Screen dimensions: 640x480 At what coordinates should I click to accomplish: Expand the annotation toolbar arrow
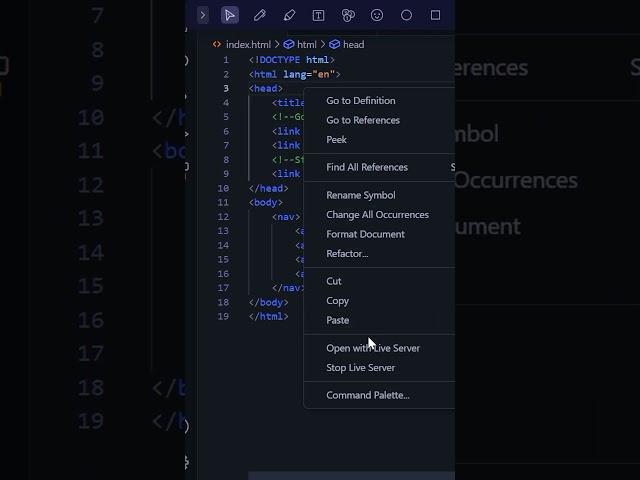pyautogui.click(x=203, y=16)
